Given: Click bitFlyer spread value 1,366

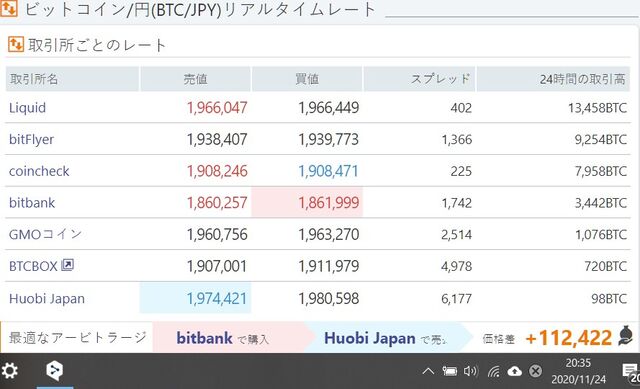Looking at the screenshot, I should pyautogui.click(x=457, y=140).
